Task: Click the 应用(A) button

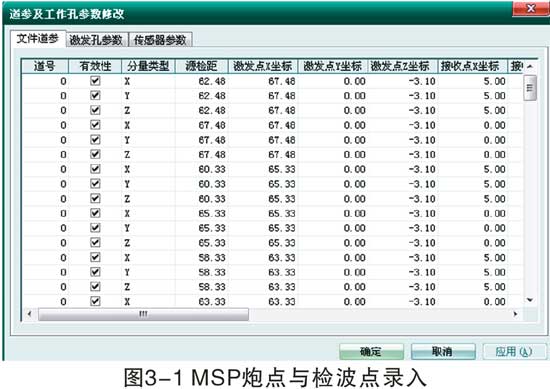Action: click(x=514, y=351)
